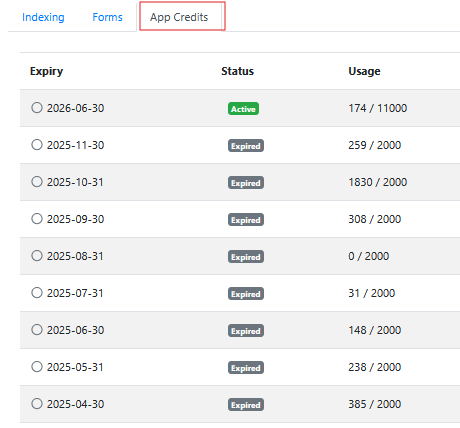460x428 pixels.
Task: Select the 2025-10-31 expiry radio button
Action: click(37, 182)
